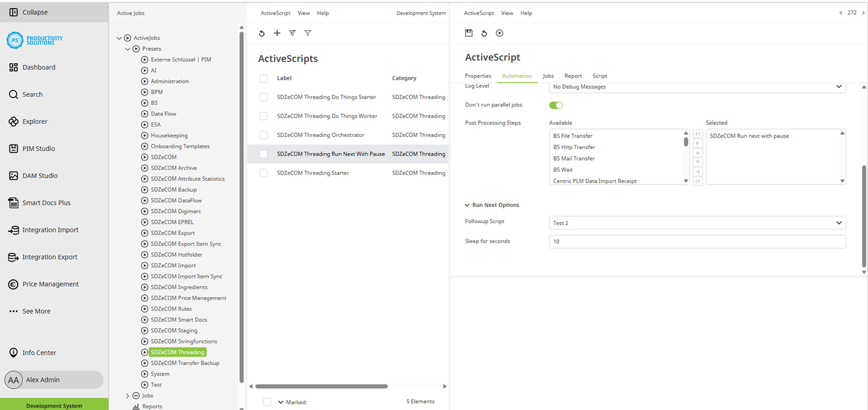Screen dimensions: 868x410
Task: Click the Info Center sidebar icon
Action: tap(14, 353)
